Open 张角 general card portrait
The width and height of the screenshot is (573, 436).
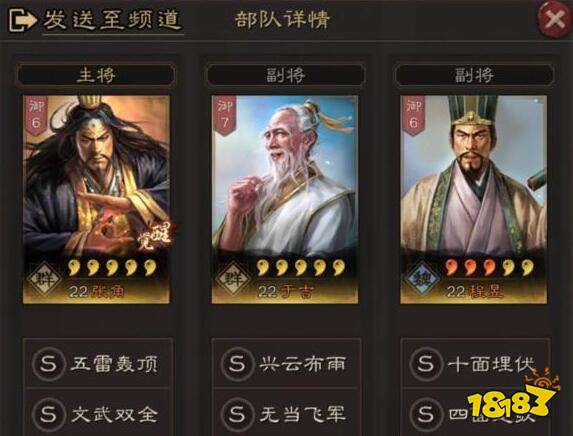tap(96, 199)
